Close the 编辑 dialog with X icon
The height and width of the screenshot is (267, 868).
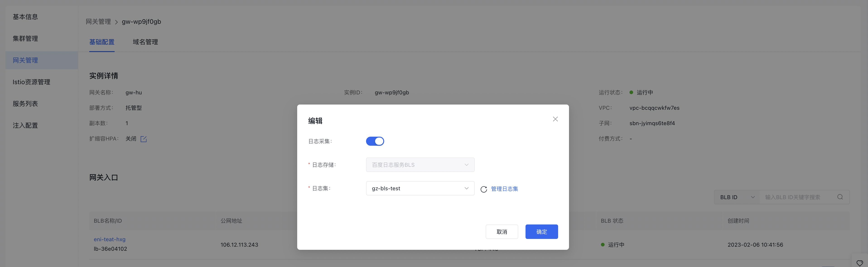tap(555, 119)
